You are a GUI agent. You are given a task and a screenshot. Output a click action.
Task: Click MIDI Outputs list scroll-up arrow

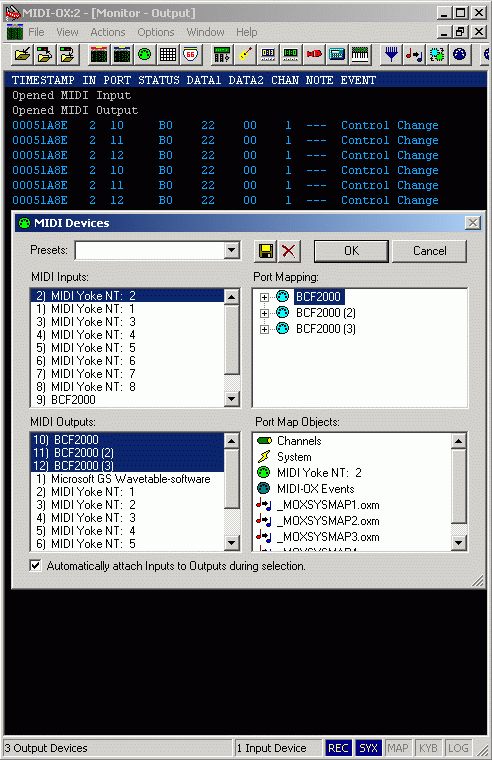pyautogui.click(x=232, y=441)
